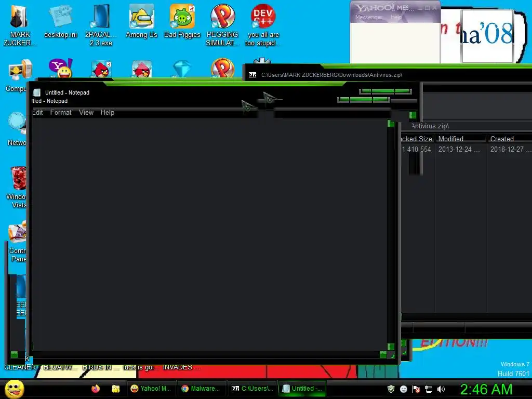Click the Notepad vertical scrollbar up arrow
This screenshot has height=399, width=532.
391,124
